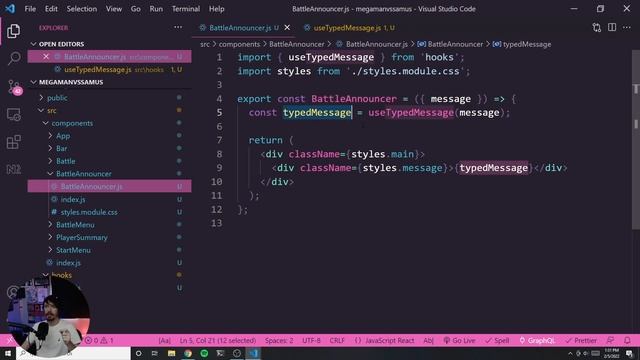The width and height of the screenshot is (640, 360).
Task: Open Windows Start menu
Action: click(x=8, y=353)
